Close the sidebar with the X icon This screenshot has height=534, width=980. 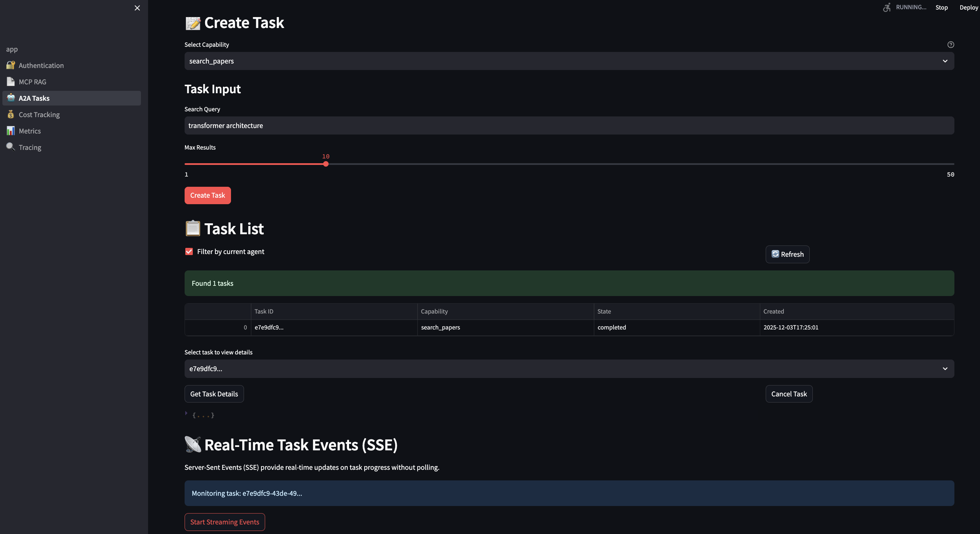[137, 8]
